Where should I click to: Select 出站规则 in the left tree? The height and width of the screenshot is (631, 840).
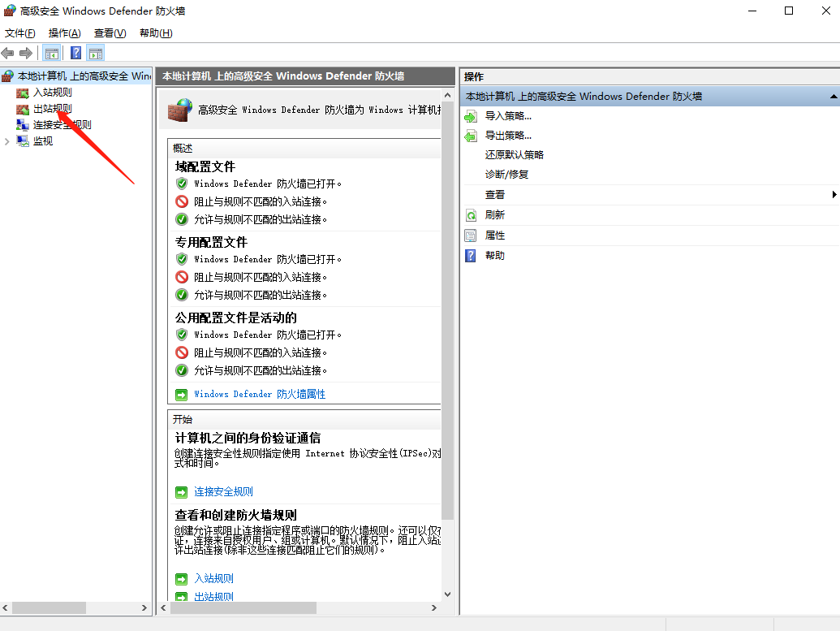(50, 108)
